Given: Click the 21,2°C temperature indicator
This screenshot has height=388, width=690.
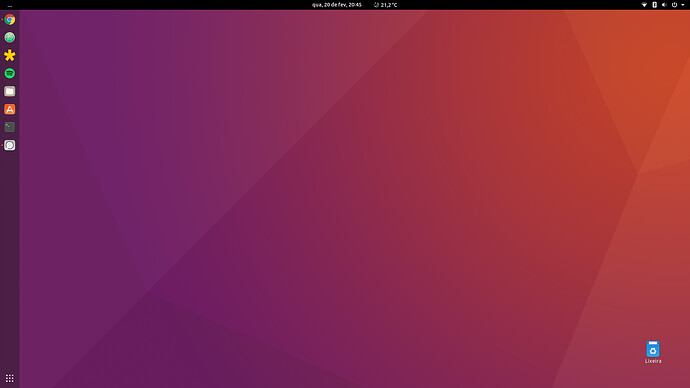Looking at the screenshot, I should (385, 5).
